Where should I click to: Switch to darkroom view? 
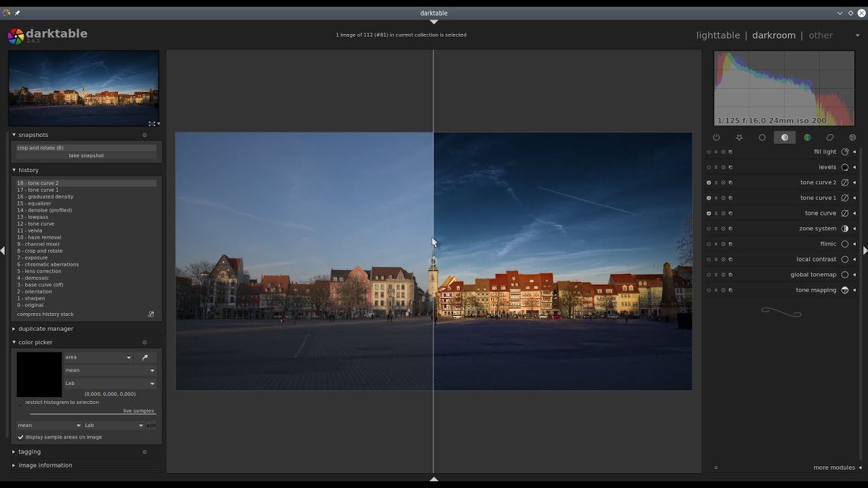tap(774, 35)
